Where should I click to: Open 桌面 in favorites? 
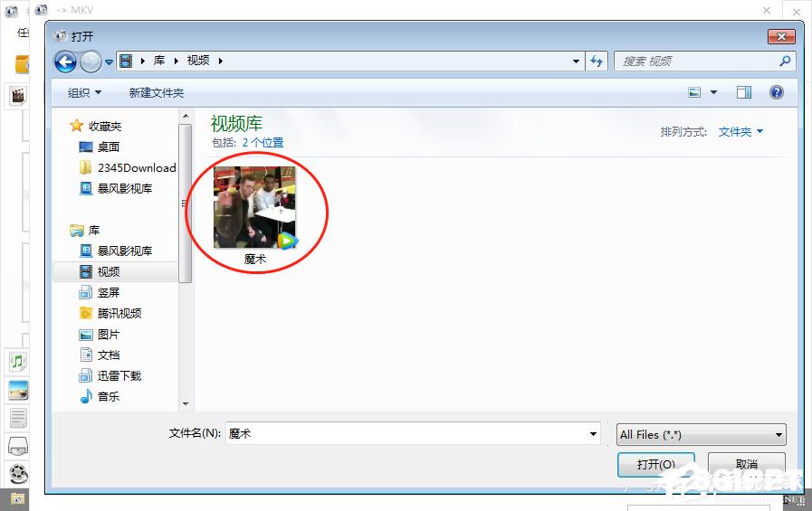pos(109,147)
